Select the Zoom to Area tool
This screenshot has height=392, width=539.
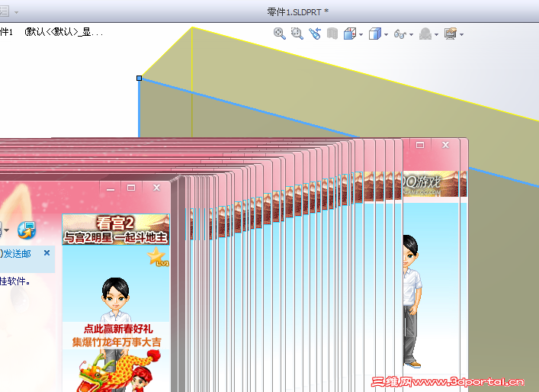[297, 34]
